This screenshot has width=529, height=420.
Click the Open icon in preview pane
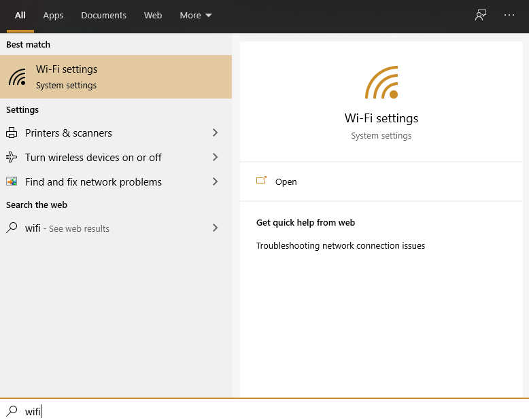click(261, 181)
